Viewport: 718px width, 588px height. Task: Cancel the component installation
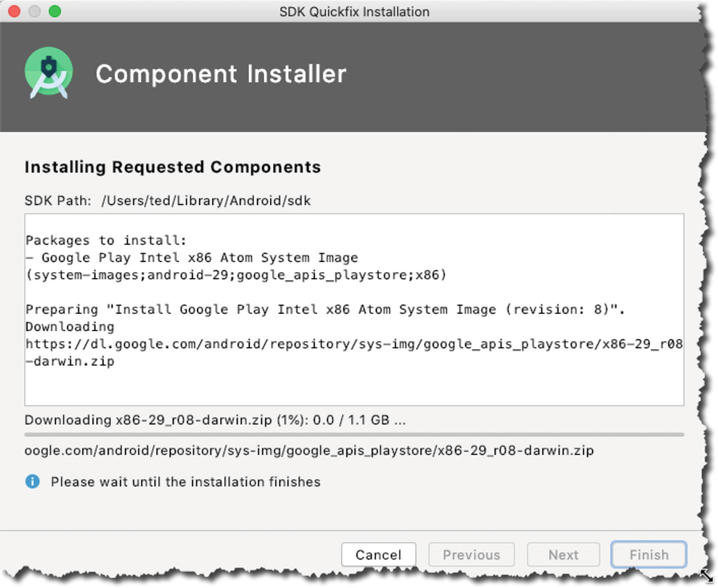click(378, 554)
